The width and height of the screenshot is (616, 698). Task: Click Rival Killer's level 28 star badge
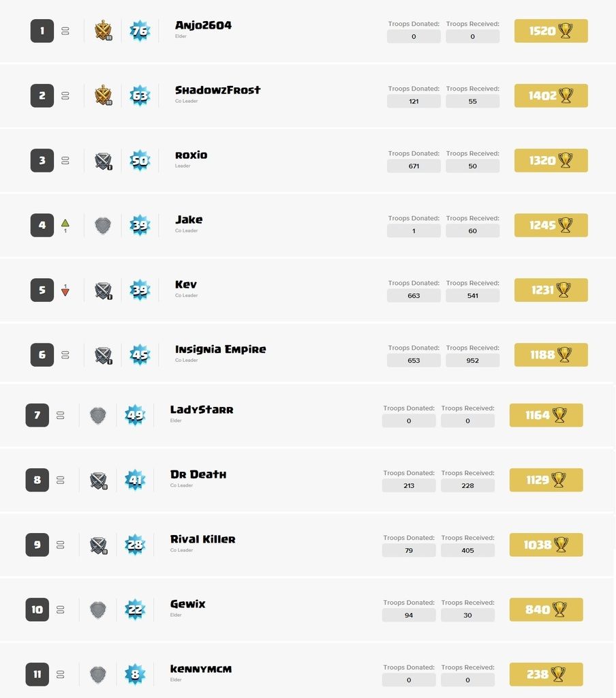tap(135, 545)
